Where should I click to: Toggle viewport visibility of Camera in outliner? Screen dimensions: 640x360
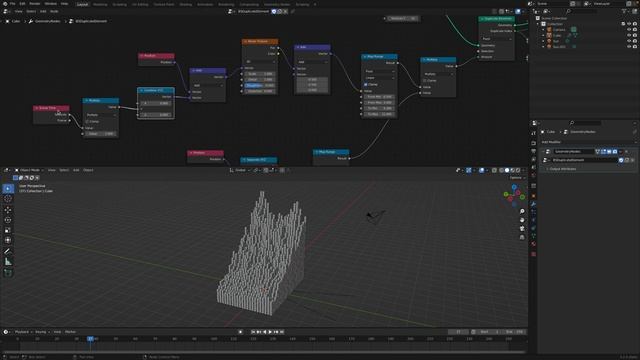(629, 30)
